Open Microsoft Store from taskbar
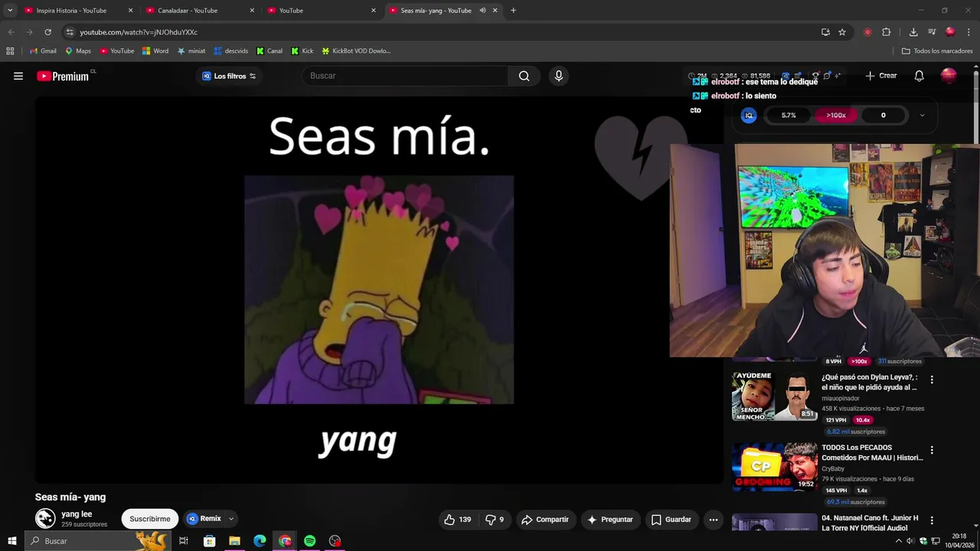The width and height of the screenshot is (980, 551). pos(209,541)
